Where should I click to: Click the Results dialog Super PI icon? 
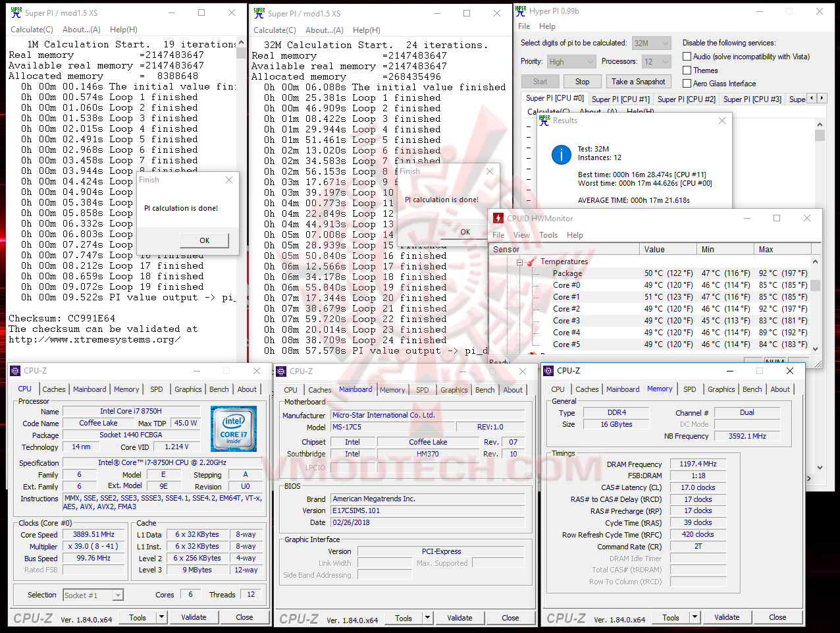[x=544, y=120]
